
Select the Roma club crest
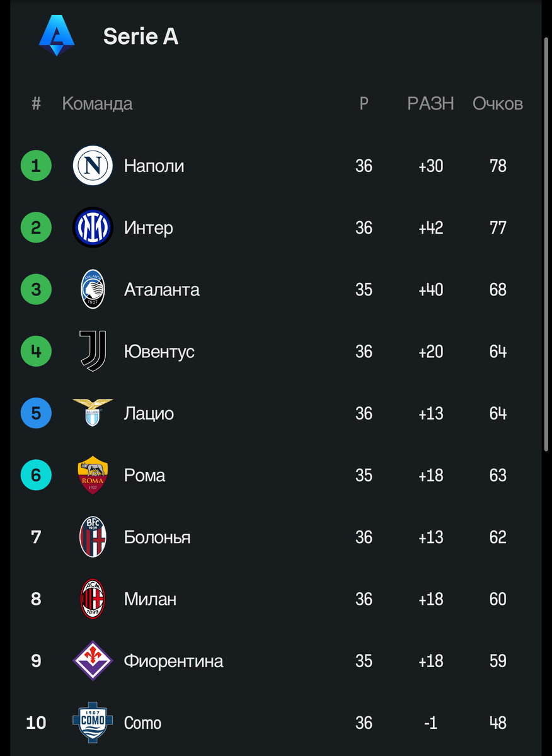point(93,474)
